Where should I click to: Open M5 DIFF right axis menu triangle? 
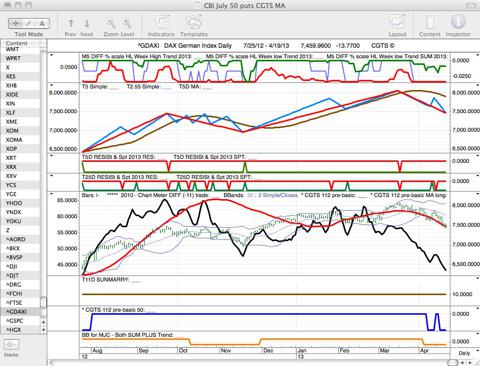pos(477,55)
